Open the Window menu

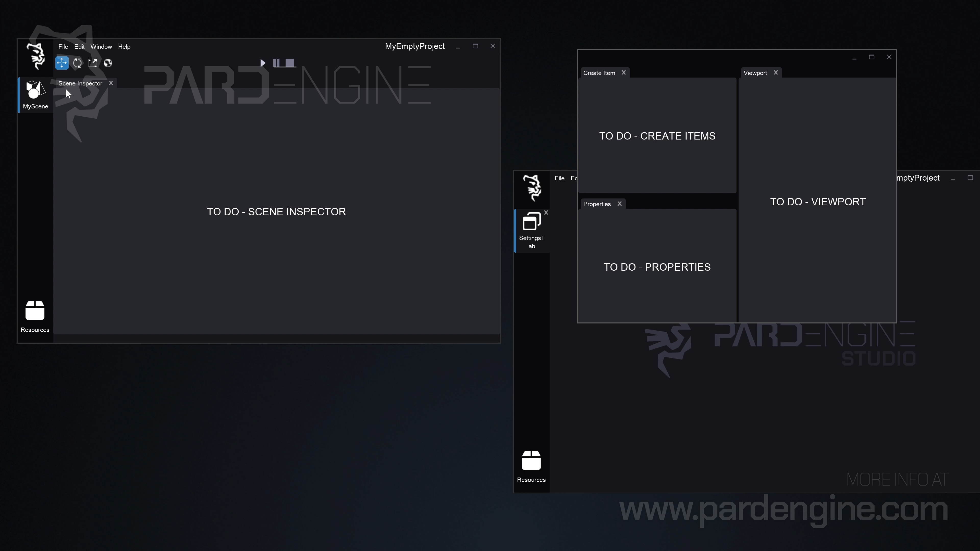[x=101, y=47]
